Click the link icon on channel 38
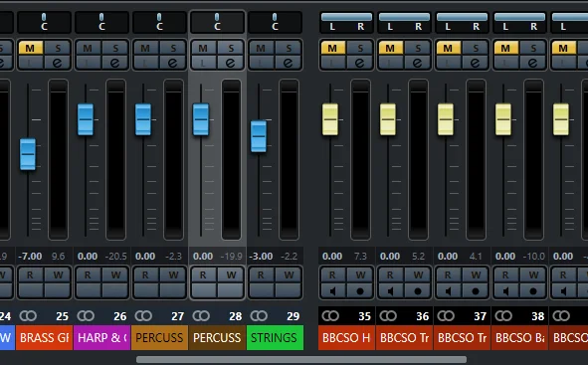The image size is (588, 365). (x=503, y=316)
